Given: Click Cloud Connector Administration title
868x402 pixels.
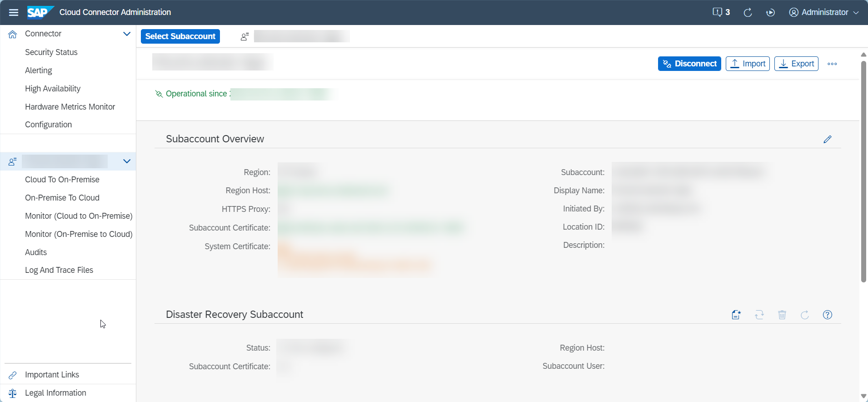Looking at the screenshot, I should coord(115,12).
